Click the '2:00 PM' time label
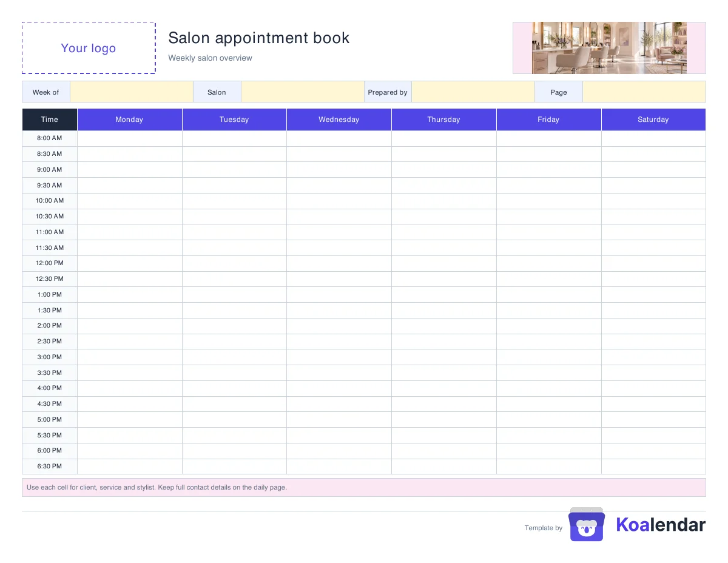728x563 pixels. click(x=50, y=326)
